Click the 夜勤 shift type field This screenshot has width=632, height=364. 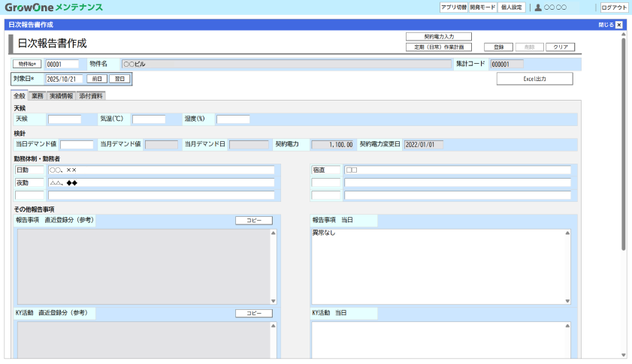pyautogui.click(x=29, y=183)
